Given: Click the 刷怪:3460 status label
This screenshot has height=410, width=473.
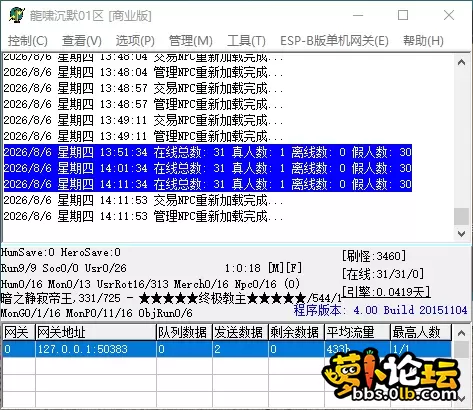Looking at the screenshot, I should 374,256.
